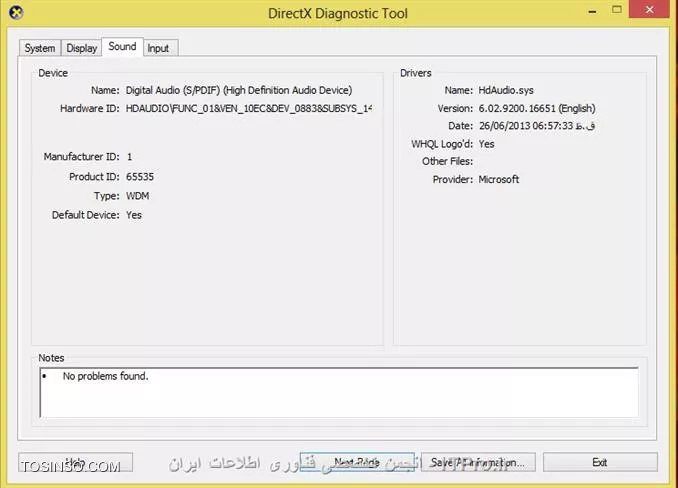Switch to the System tab
The image size is (678, 488).
click(40, 48)
